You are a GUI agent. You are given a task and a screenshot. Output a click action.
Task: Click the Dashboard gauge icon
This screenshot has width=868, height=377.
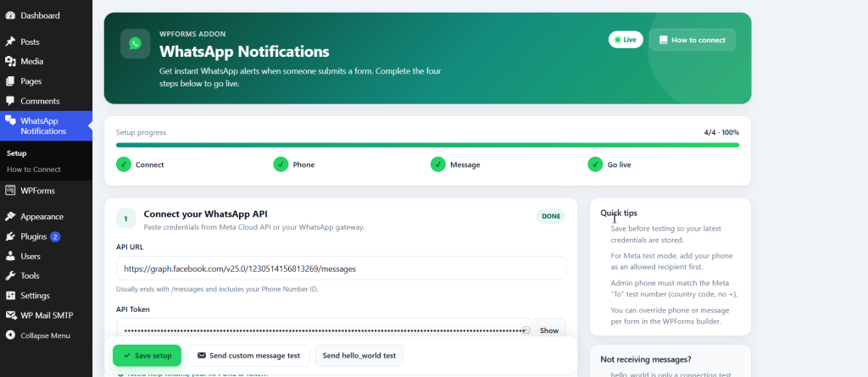coord(10,15)
